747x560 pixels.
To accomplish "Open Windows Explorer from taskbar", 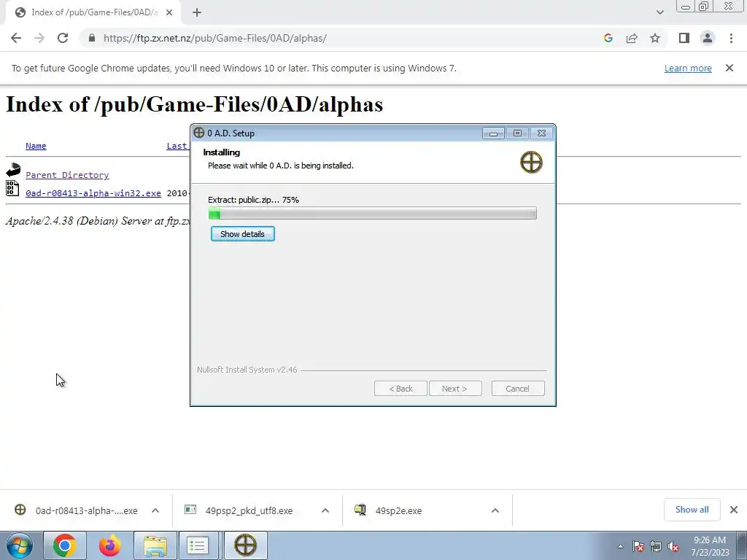I will [155, 545].
